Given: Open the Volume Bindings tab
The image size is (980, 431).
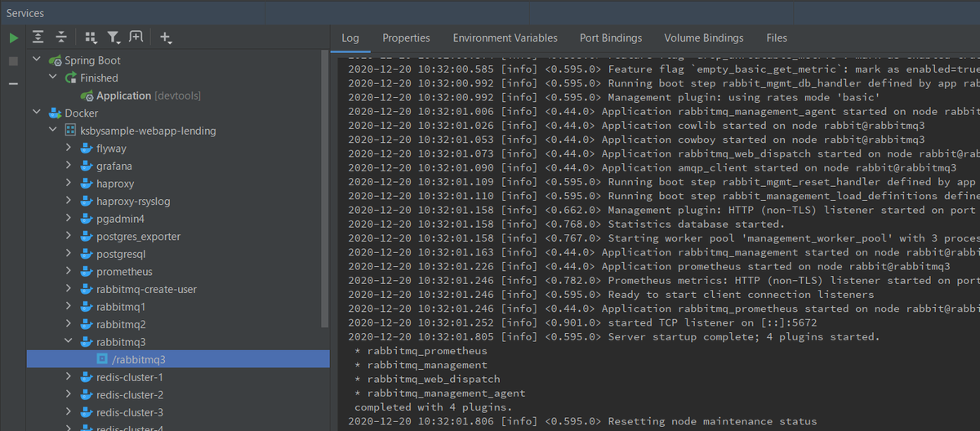Looking at the screenshot, I should coord(704,38).
